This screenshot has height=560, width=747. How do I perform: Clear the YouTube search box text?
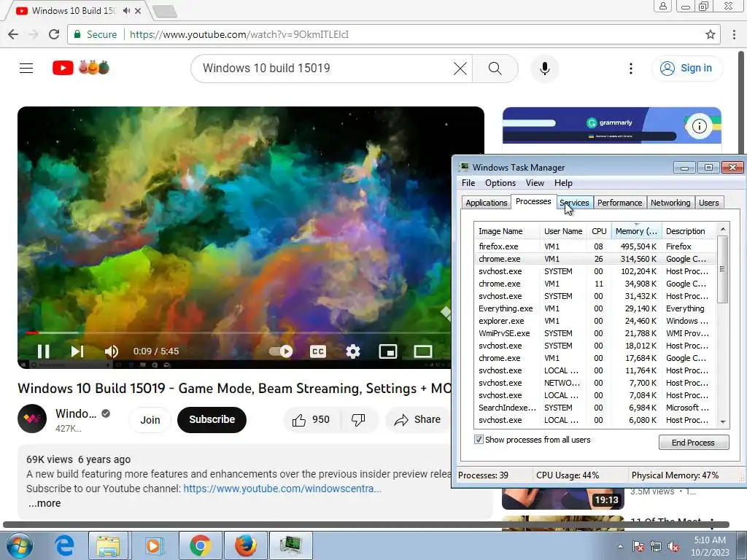(460, 69)
